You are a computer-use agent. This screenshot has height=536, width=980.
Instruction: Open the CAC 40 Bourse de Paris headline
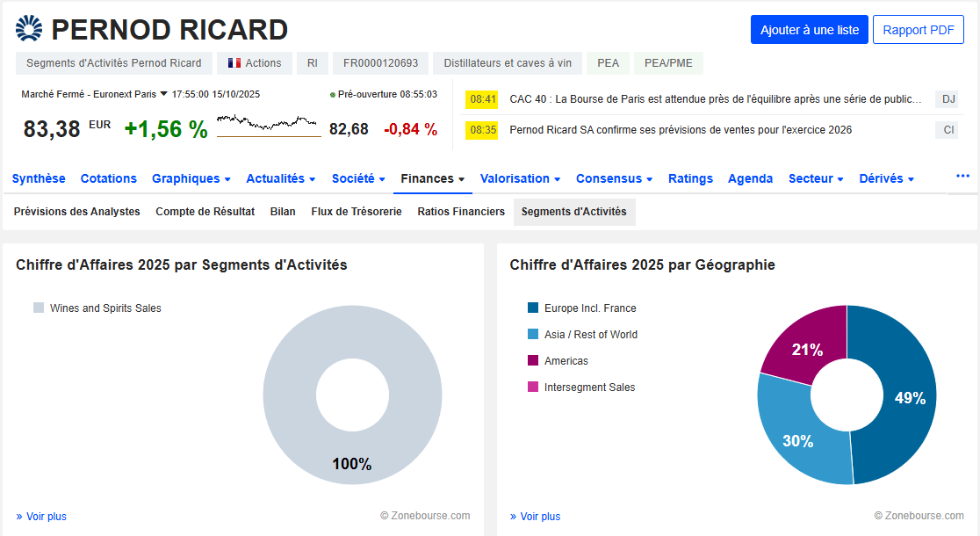716,98
